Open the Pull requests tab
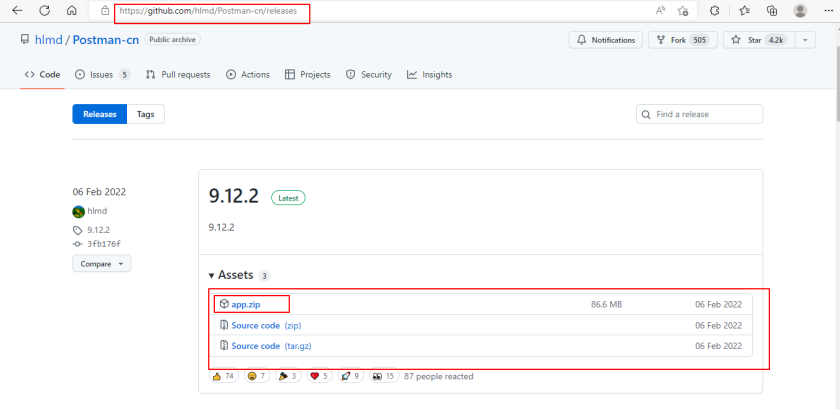Viewport: 840px width, 409px height. tap(178, 75)
